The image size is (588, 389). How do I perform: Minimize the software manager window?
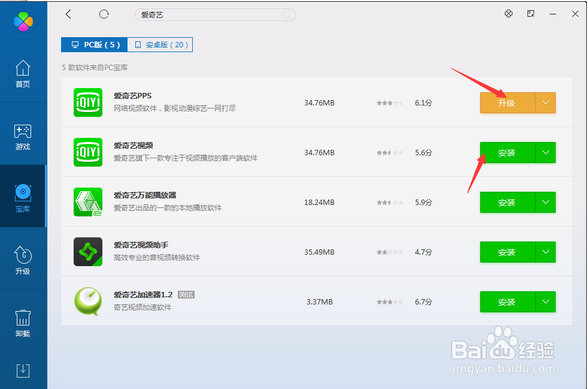(x=553, y=14)
